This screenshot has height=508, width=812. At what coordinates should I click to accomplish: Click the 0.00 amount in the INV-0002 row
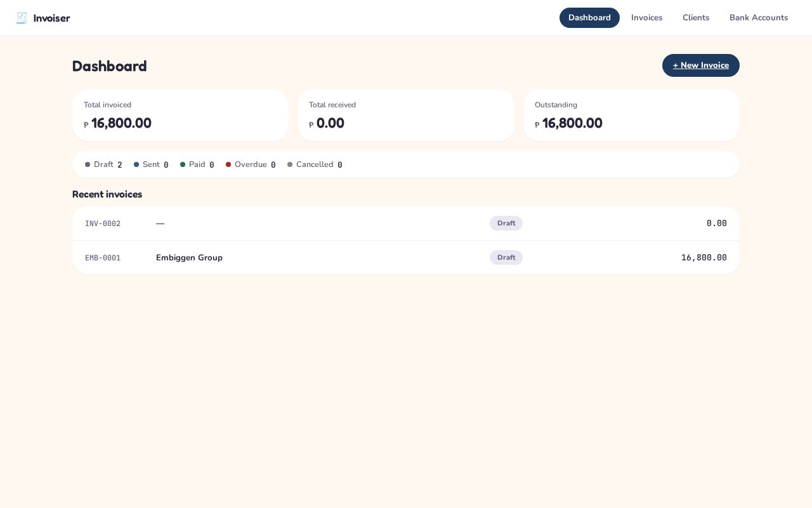pyautogui.click(x=717, y=224)
